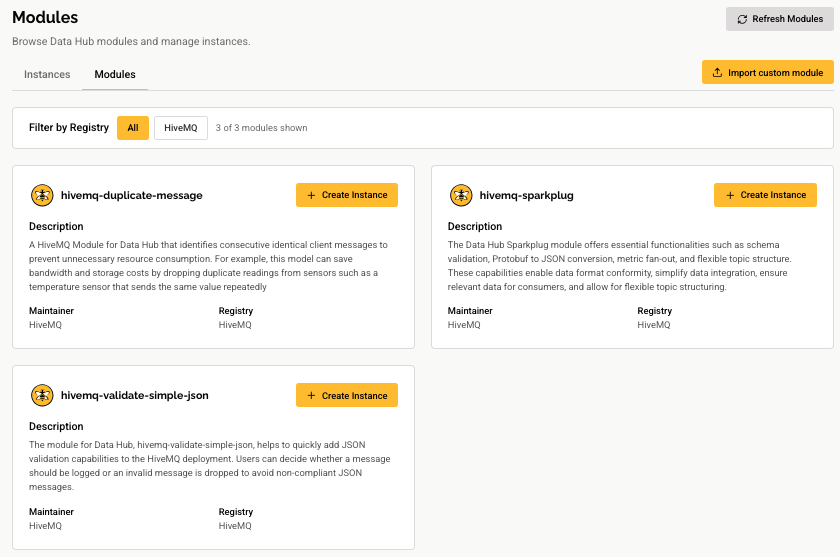This screenshot has height=557, width=840.
Task: Click Registry value HiveMQ in hivemq-validate-simple-json card
Action: (x=235, y=525)
